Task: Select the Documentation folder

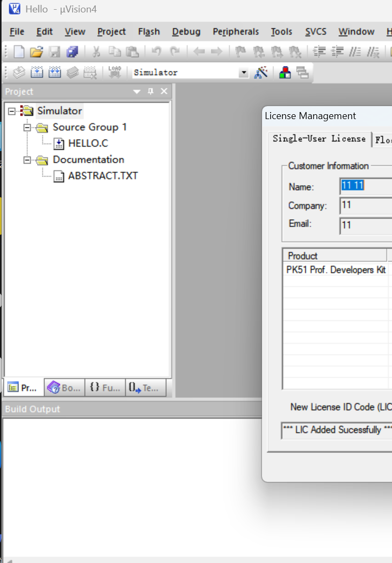Action: (88, 159)
